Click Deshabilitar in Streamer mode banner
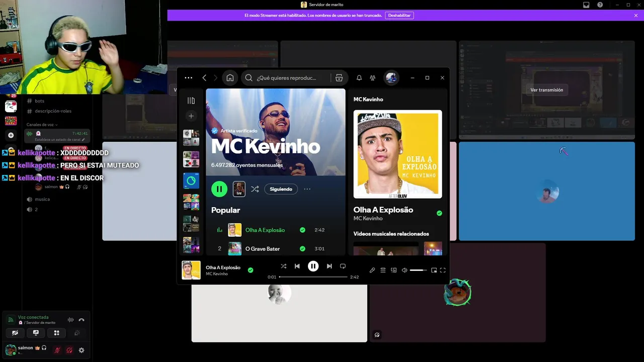This screenshot has width=644, height=362. coord(399,16)
